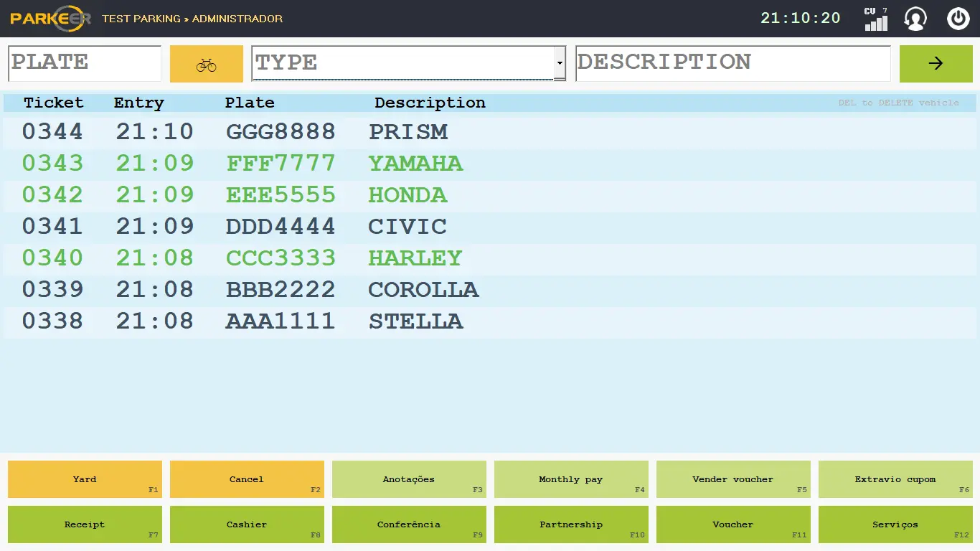Select ticket 0340 row
The image size is (980, 551).
click(490, 258)
